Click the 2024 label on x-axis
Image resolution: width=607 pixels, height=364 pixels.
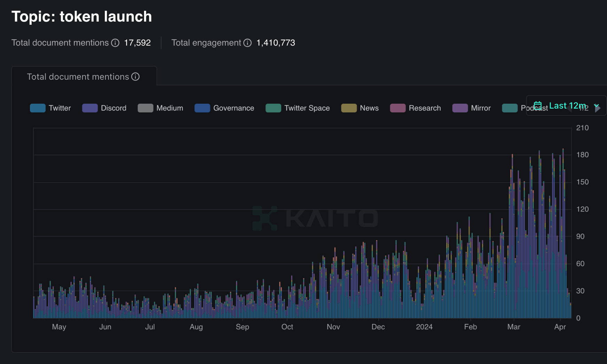[424, 327]
